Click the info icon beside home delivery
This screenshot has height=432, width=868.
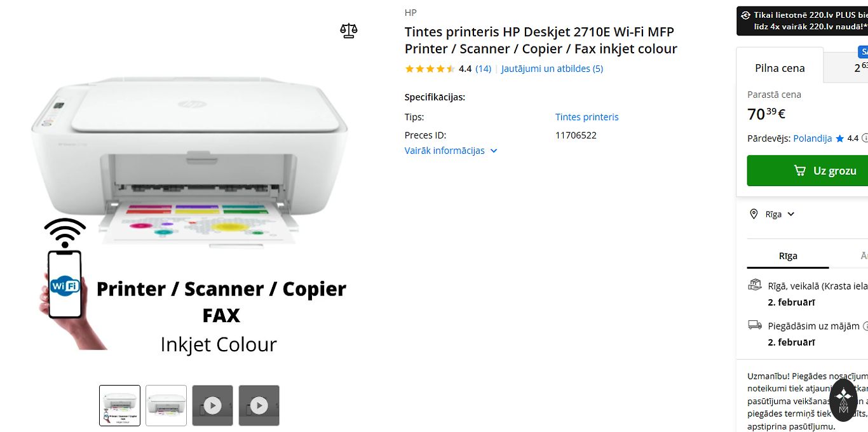click(865, 326)
